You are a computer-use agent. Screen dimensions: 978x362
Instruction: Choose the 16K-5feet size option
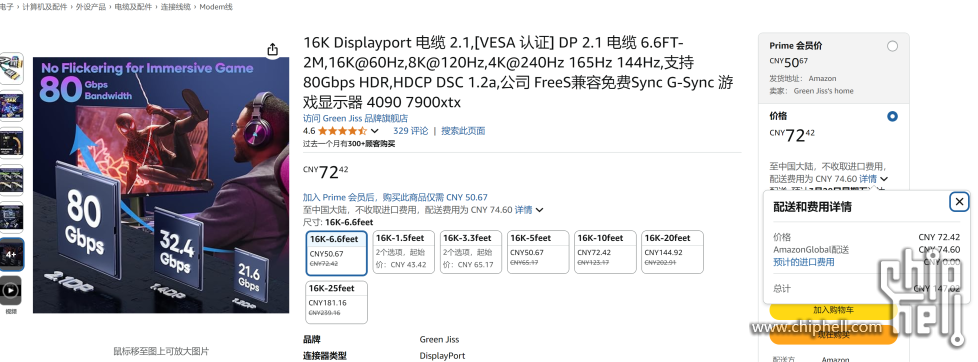click(538, 252)
